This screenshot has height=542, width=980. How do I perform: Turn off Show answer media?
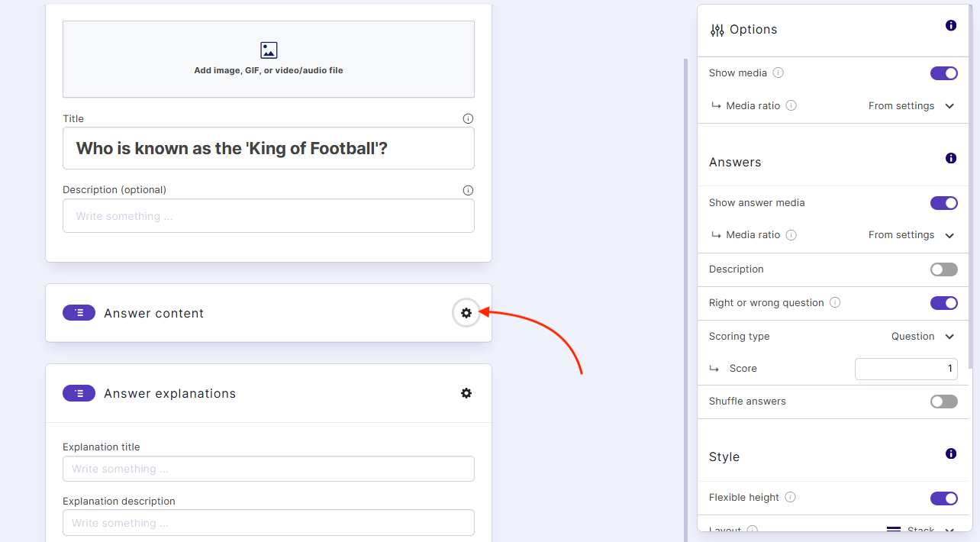[x=943, y=203]
